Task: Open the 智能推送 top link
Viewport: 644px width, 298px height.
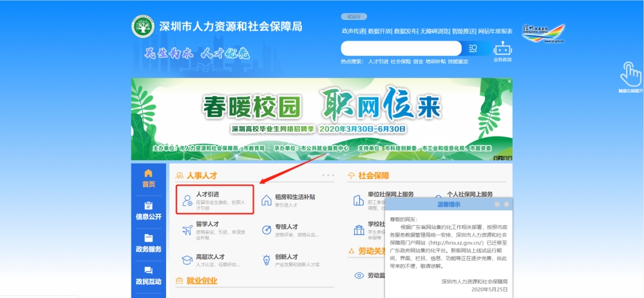Action: point(464,31)
